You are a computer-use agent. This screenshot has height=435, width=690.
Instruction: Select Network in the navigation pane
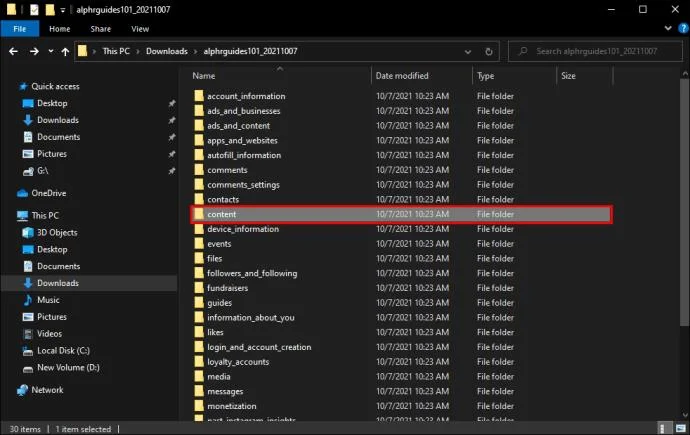[47, 390]
